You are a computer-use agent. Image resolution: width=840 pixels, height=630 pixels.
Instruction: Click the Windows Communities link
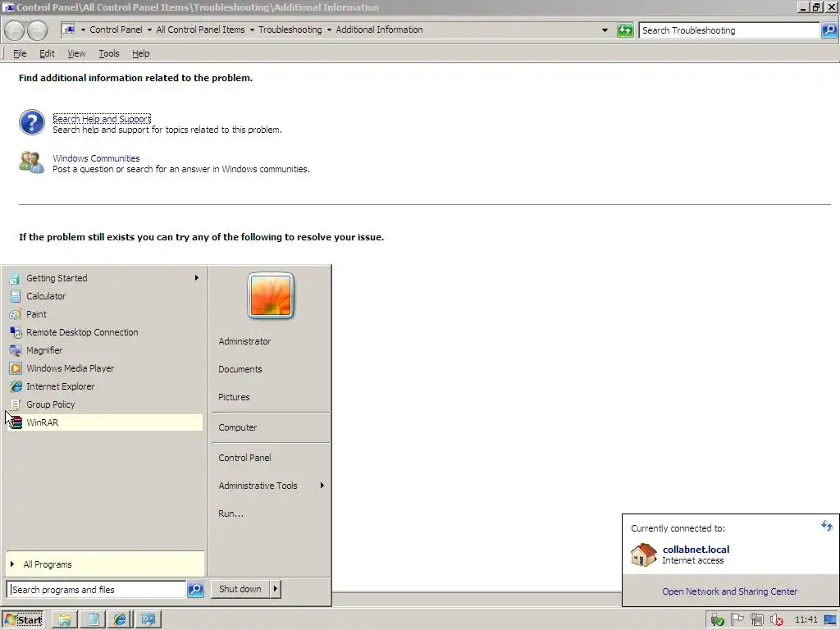coord(96,158)
